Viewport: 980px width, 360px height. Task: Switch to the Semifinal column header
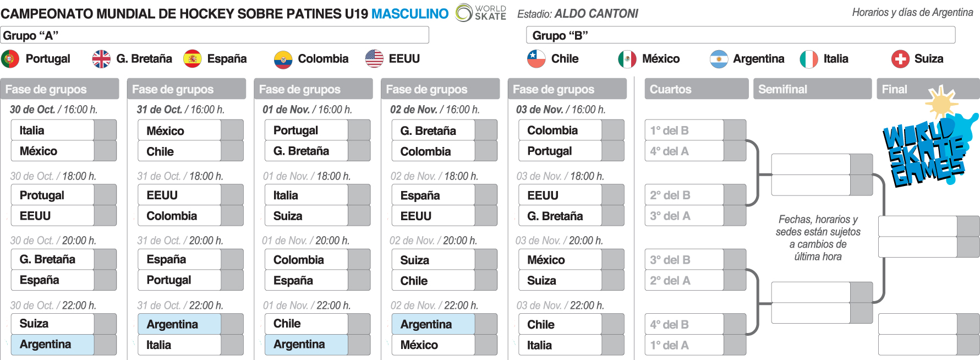click(812, 89)
